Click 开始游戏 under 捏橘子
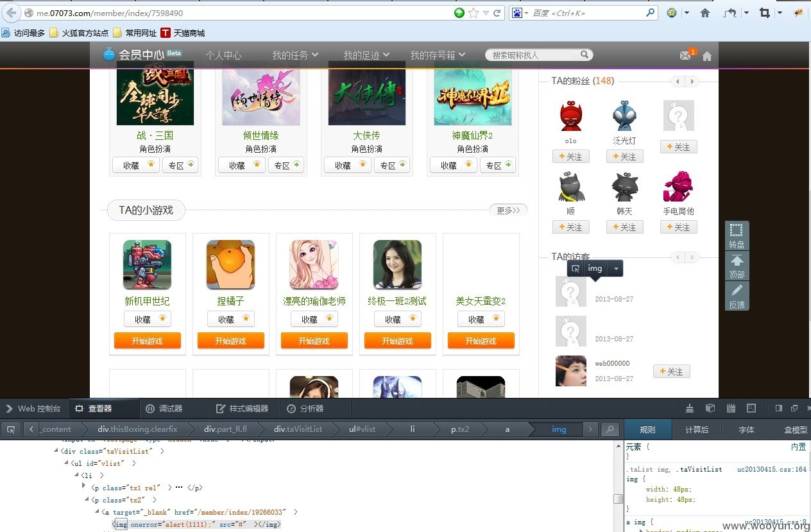 (x=231, y=341)
